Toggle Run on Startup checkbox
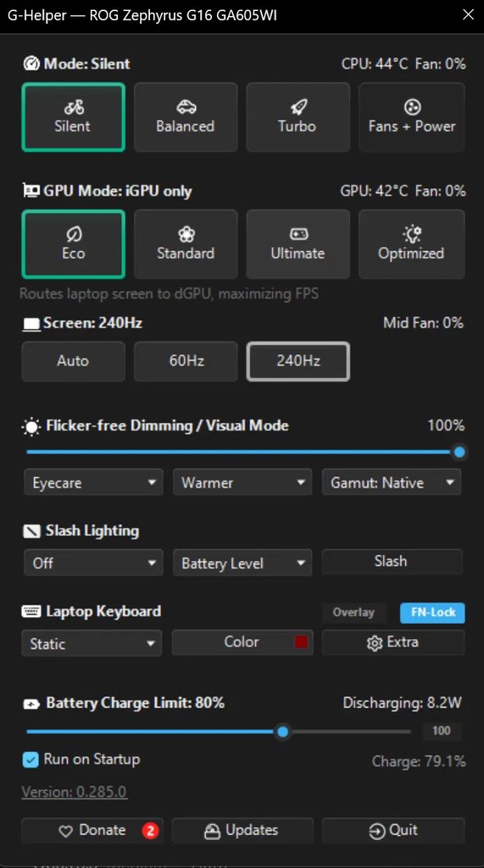The height and width of the screenshot is (868, 484). pos(30,759)
